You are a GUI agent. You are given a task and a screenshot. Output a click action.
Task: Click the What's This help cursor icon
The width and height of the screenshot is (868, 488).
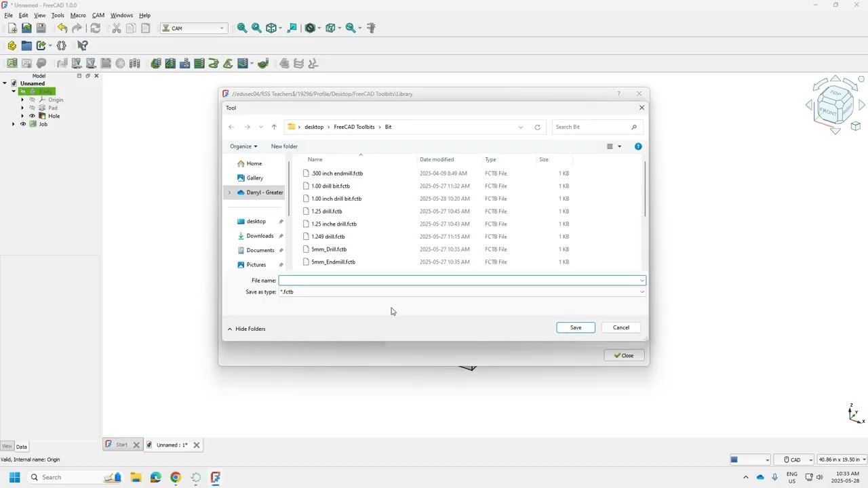(83, 45)
